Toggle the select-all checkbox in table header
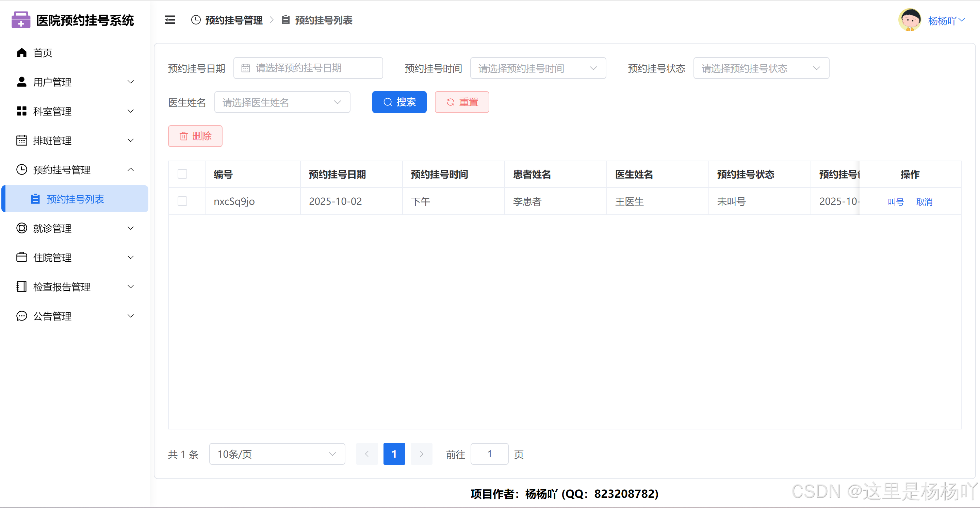The image size is (980, 508). pos(182,174)
